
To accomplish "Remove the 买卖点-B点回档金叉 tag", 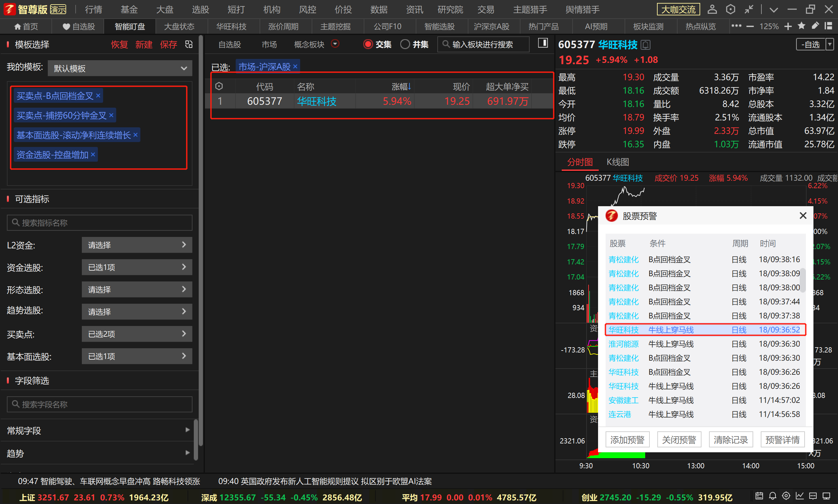I will (98, 96).
